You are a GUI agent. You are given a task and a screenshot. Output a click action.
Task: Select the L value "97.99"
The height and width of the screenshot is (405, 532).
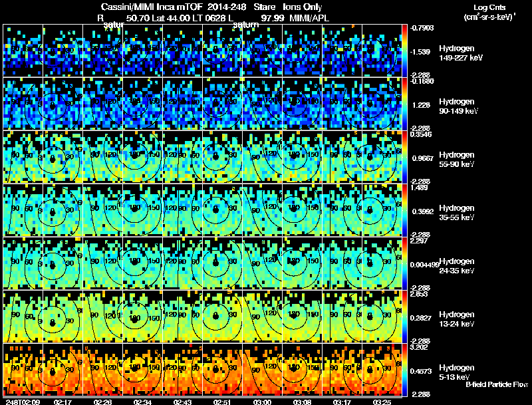coord(273,18)
